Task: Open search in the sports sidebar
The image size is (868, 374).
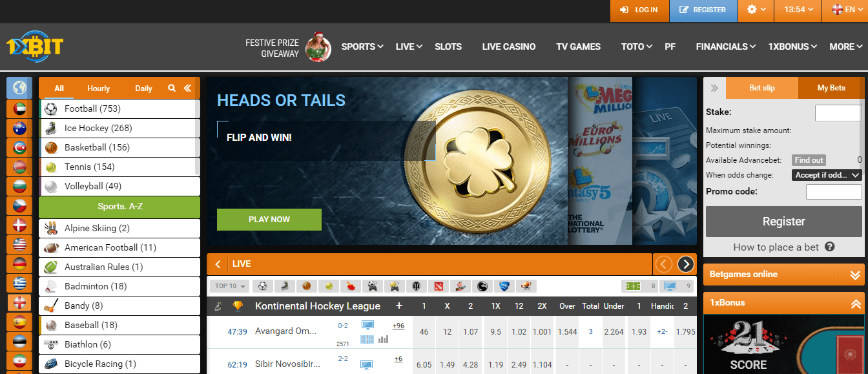Action: [x=172, y=88]
